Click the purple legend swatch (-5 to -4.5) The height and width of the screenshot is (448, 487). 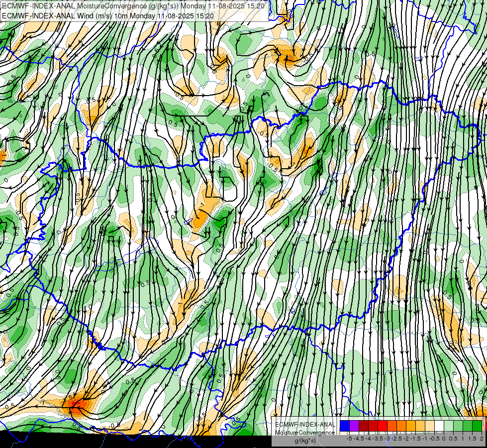pos(354,426)
